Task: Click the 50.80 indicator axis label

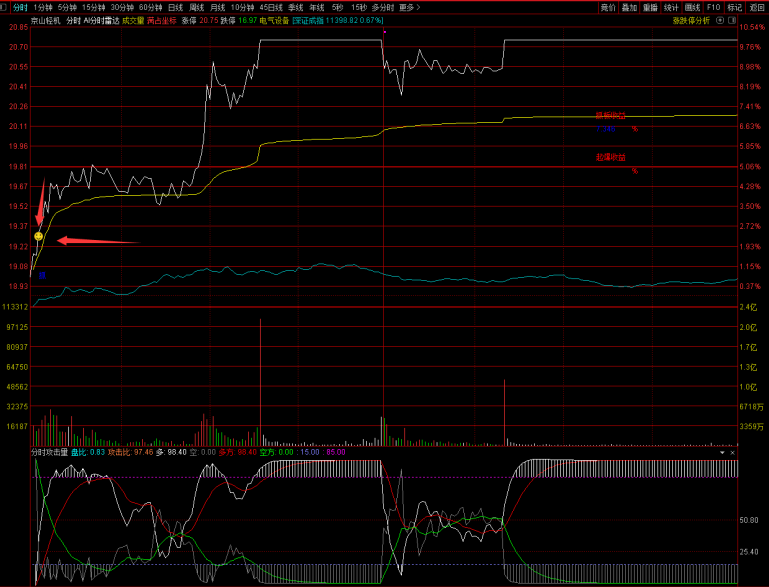Action: click(x=749, y=520)
